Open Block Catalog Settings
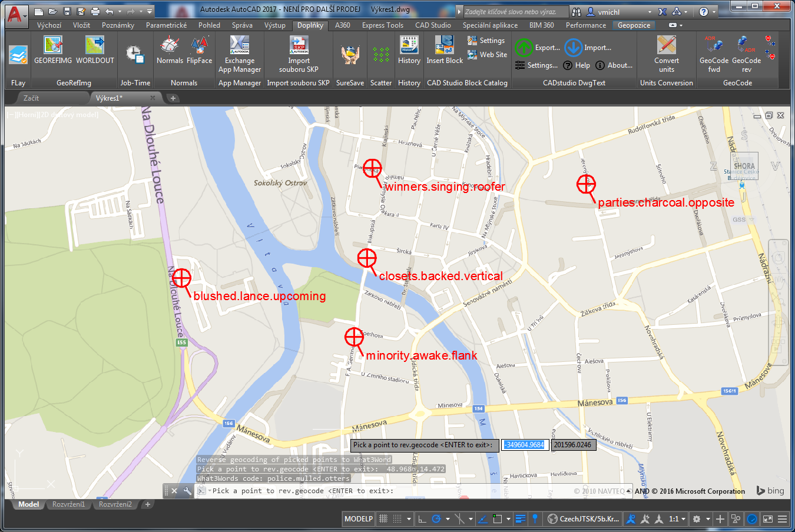The image size is (795, 532). click(x=486, y=41)
